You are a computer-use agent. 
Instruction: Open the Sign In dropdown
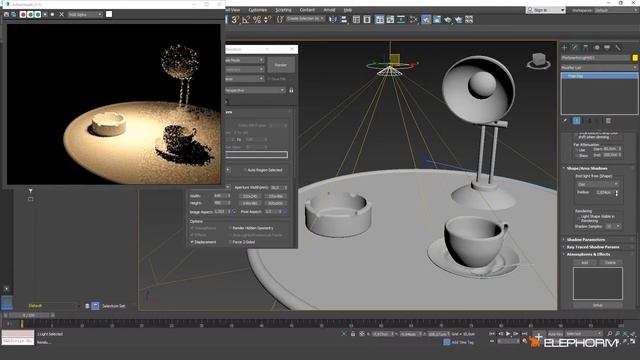(x=546, y=10)
